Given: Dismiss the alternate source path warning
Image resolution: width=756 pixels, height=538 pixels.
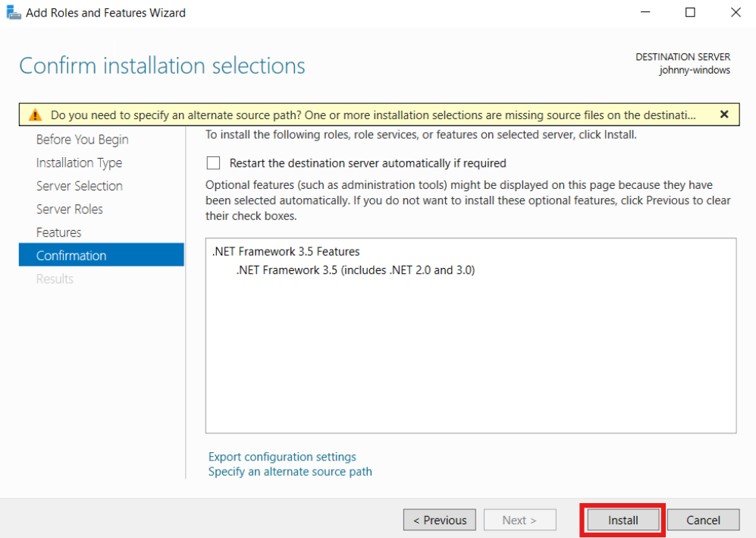Looking at the screenshot, I should pyautogui.click(x=723, y=115).
